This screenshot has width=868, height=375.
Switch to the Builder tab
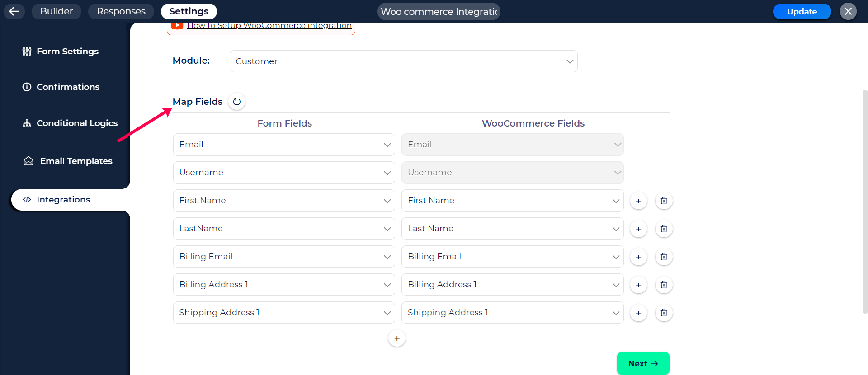[x=57, y=11]
